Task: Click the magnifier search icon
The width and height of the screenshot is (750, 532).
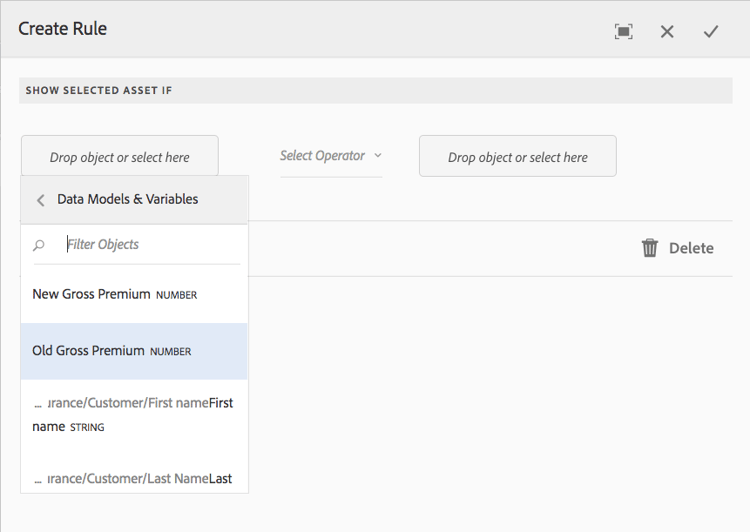Action: tap(40, 245)
